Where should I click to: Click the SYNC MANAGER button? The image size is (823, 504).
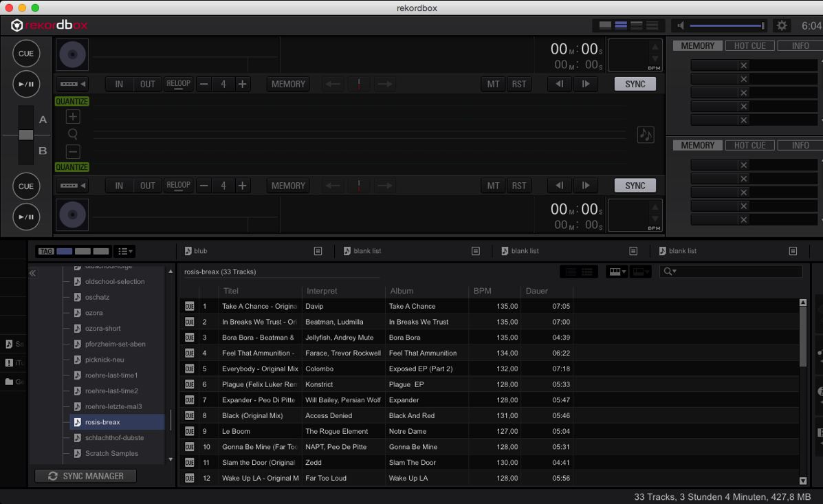pyautogui.click(x=86, y=476)
